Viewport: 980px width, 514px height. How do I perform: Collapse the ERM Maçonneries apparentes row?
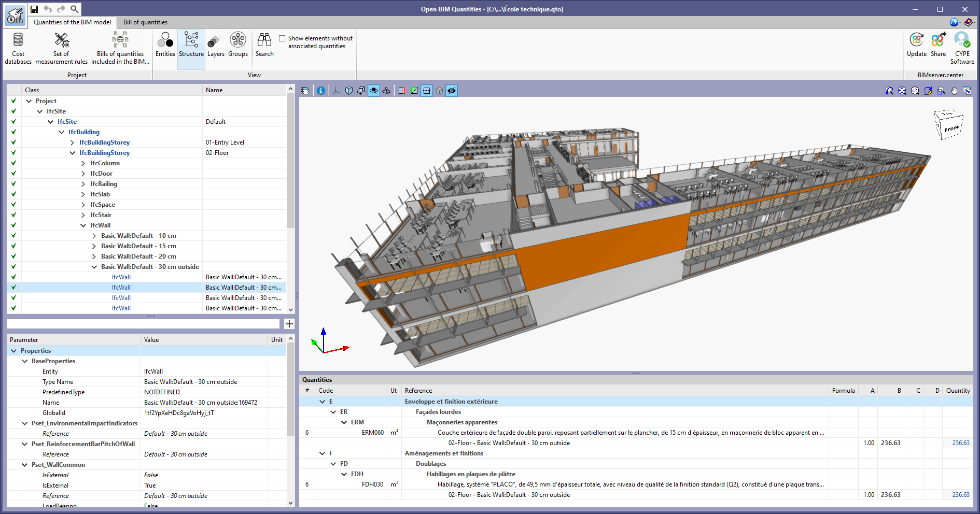click(x=344, y=422)
